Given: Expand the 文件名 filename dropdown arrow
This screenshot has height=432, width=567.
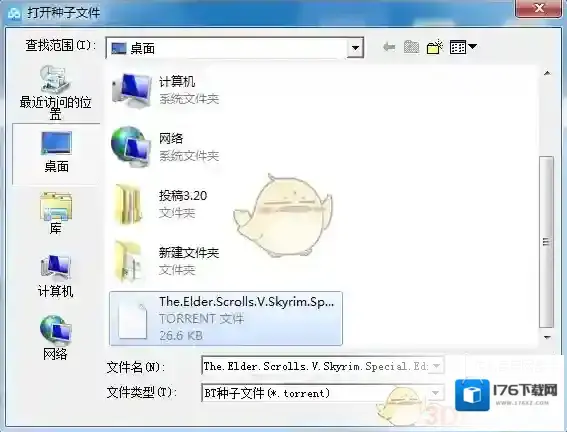Looking at the screenshot, I should (436, 366).
